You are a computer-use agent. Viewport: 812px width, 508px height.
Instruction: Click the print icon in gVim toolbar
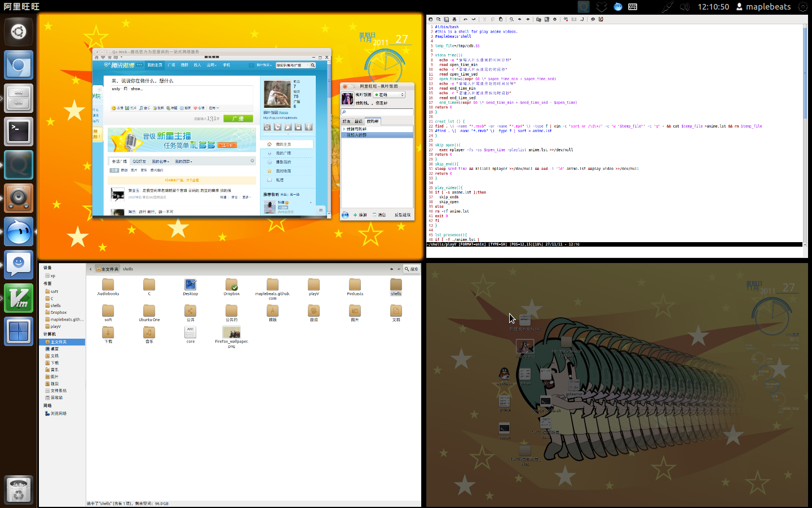(x=454, y=19)
